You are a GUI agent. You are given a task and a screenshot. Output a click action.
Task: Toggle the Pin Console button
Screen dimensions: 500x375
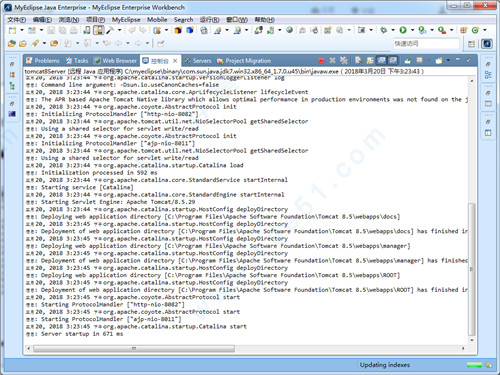pos(408,60)
